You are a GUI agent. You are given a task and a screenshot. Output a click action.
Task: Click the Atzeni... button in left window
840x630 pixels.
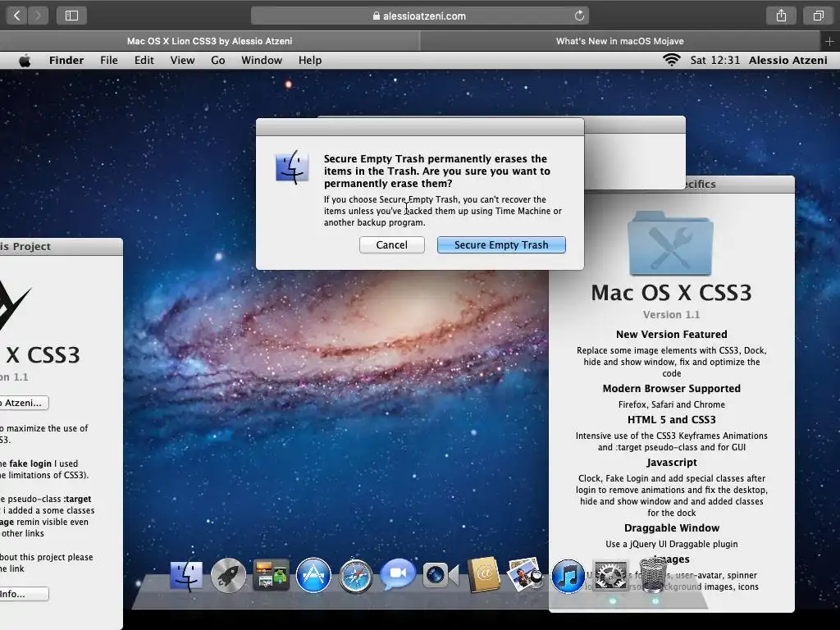point(24,403)
